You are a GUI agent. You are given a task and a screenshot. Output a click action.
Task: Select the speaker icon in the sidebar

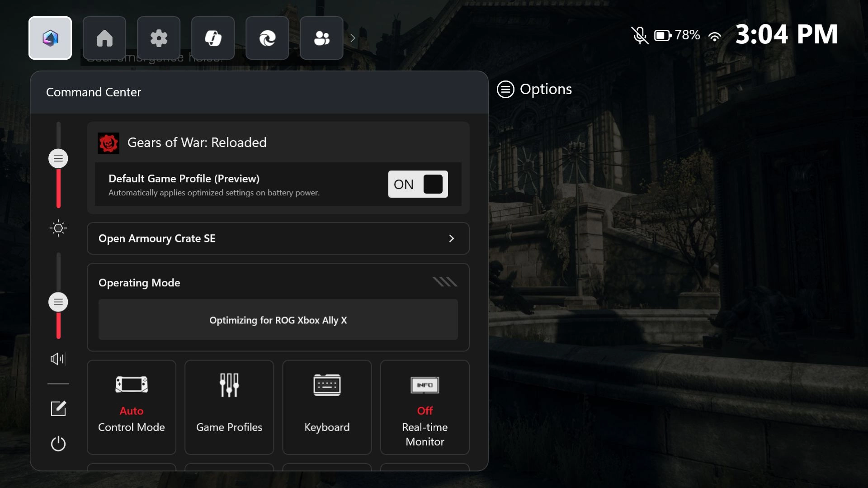point(57,359)
